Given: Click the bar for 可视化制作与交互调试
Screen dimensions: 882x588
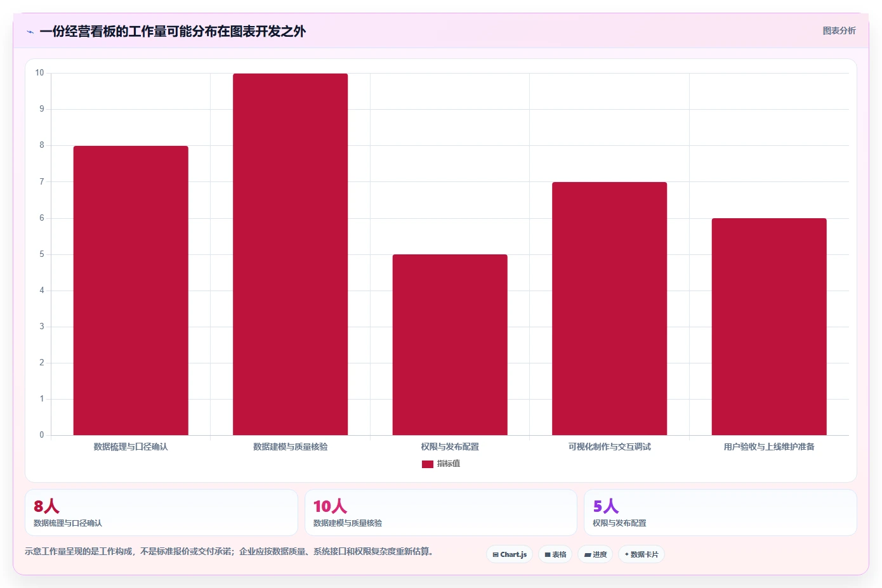Looking at the screenshot, I should pyautogui.click(x=609, y=308).
